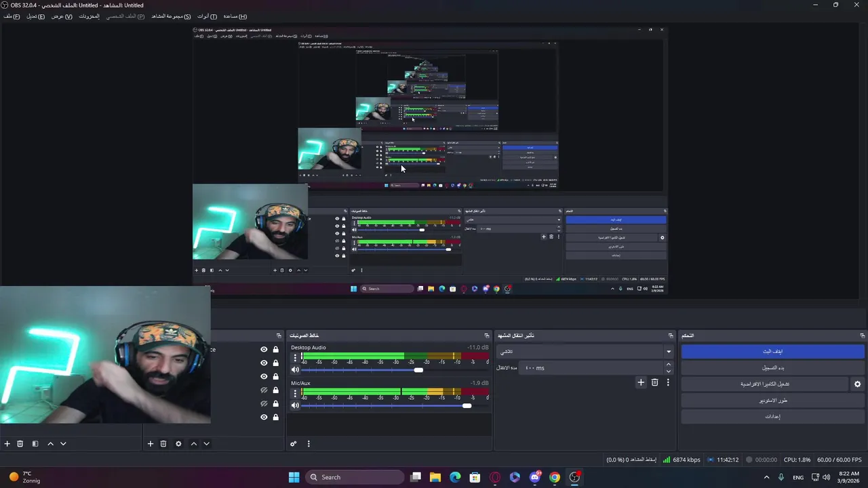Open the ملف (F) File menu
Image resolution: width=868 pixels, height=488 pixels.
[12, 16]
